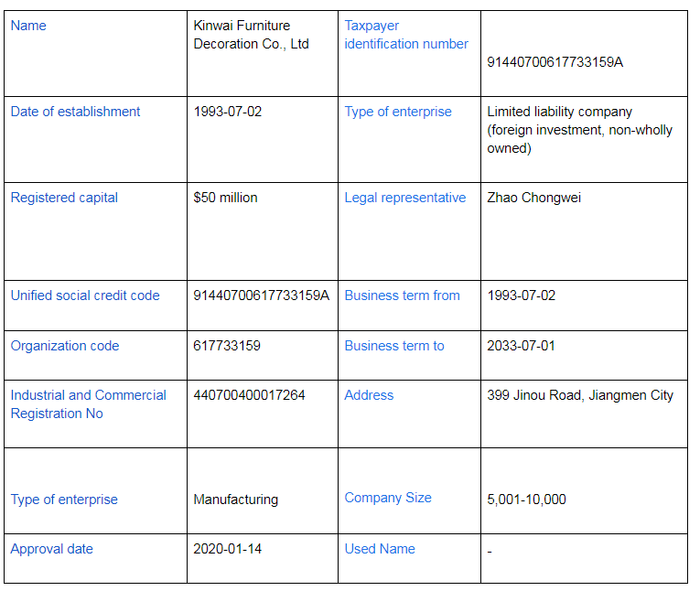Select credit code value beside Unified social credit code

coord(261,295)
